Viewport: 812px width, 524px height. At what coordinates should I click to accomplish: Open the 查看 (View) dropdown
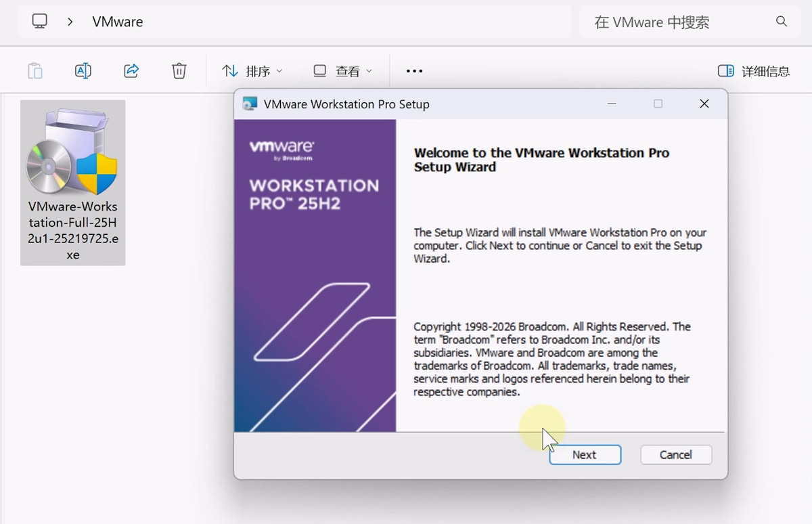tap(343, 71)
